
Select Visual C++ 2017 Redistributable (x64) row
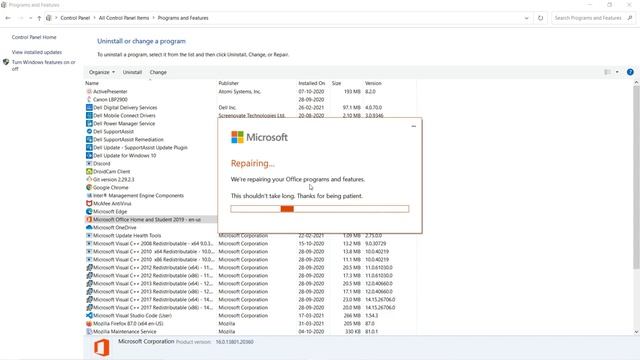pos(250,300)
